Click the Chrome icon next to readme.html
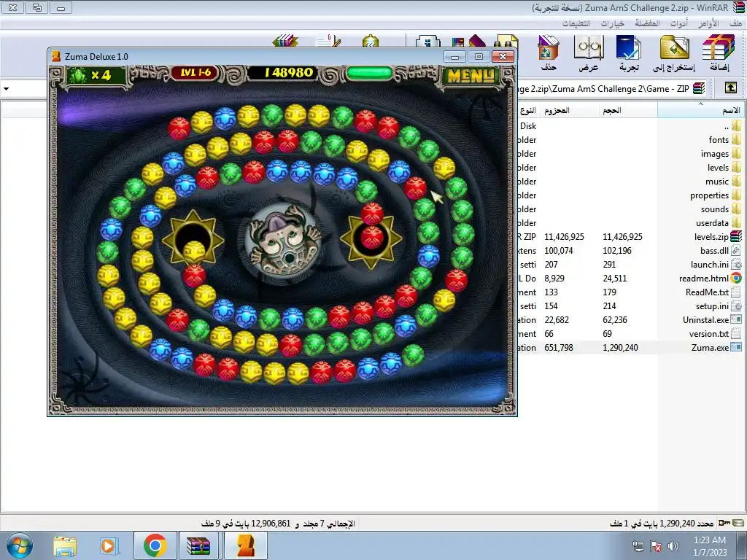747x560 pixels. click(736, 278)
